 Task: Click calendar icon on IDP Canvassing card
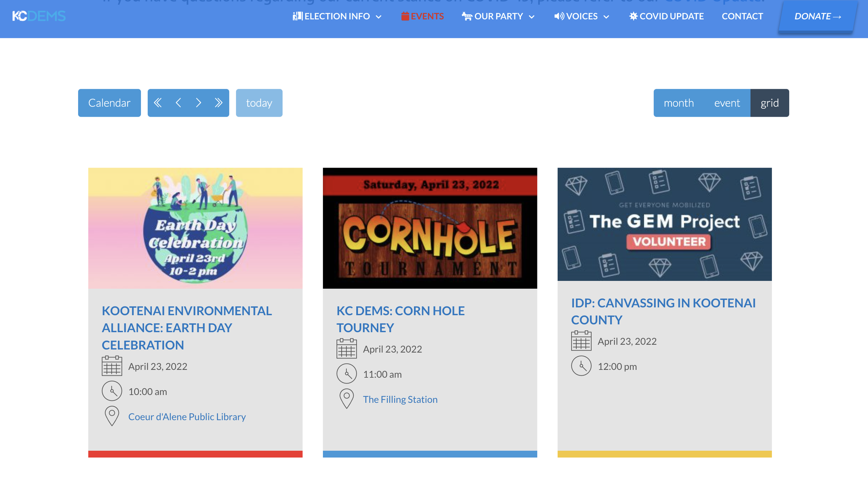point(581,341)
